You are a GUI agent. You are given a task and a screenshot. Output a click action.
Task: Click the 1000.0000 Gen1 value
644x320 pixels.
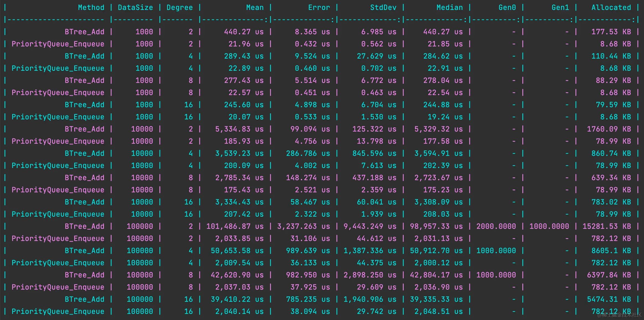[x=549, y=226]
